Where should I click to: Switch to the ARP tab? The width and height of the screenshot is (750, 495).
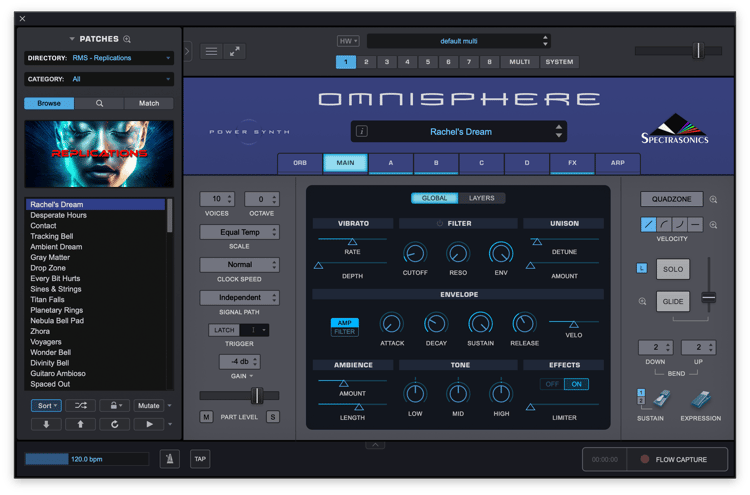click(x=618, y=163)
